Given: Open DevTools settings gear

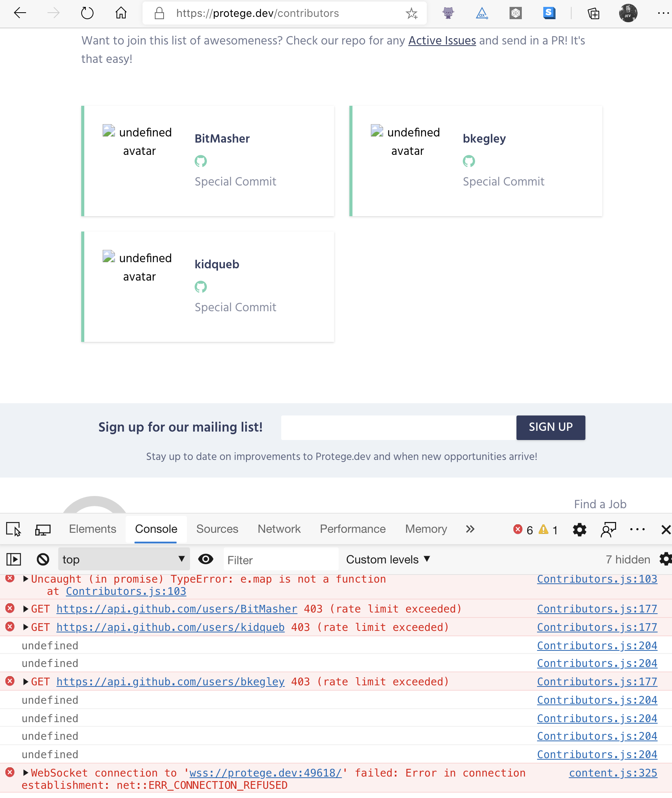Looking at the screenshot, I should coord(579,530).
